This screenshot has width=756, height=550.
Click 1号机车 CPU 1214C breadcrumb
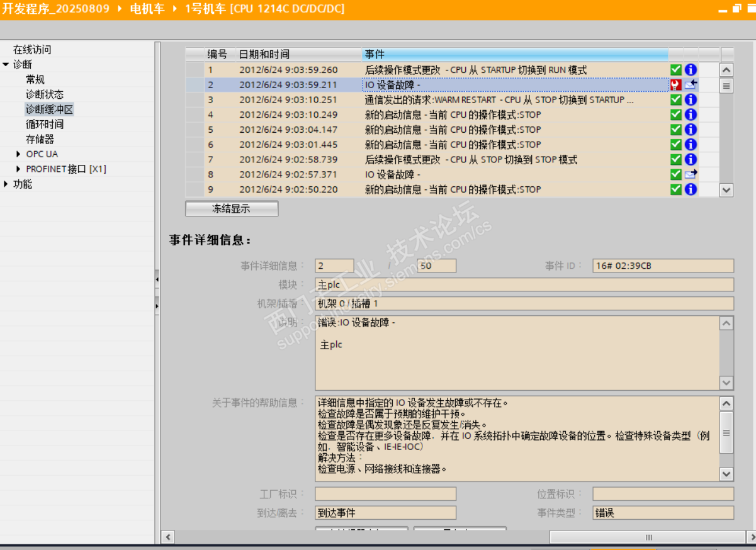[x=265, y=9]
